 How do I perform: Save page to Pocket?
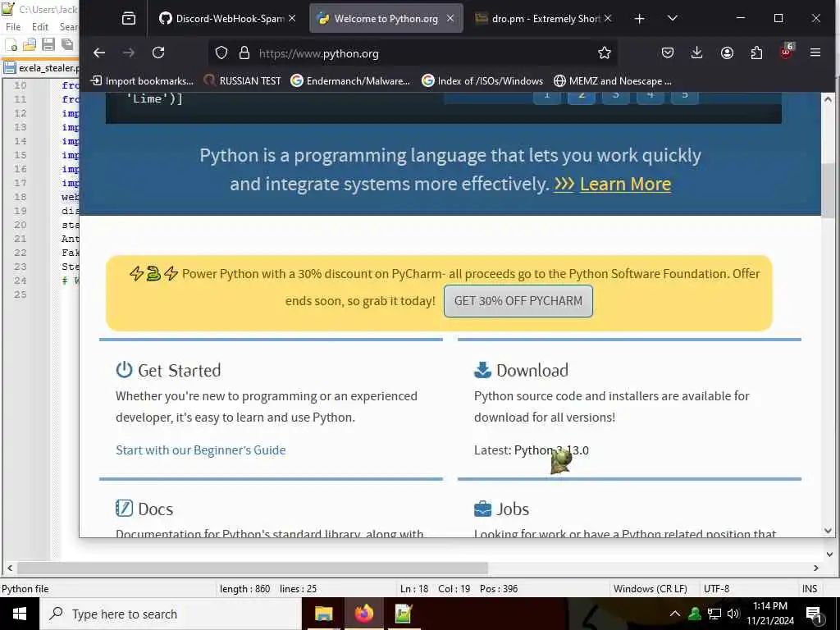point(668,52)
